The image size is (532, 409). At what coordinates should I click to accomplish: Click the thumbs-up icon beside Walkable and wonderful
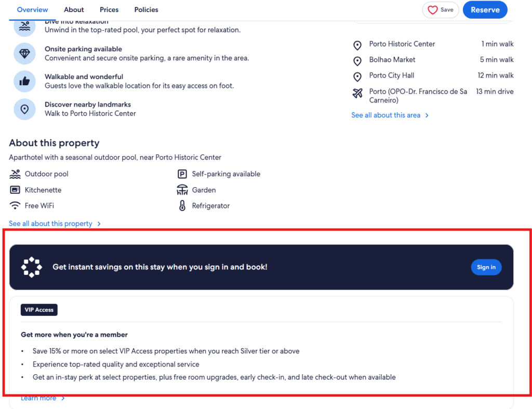24,81
